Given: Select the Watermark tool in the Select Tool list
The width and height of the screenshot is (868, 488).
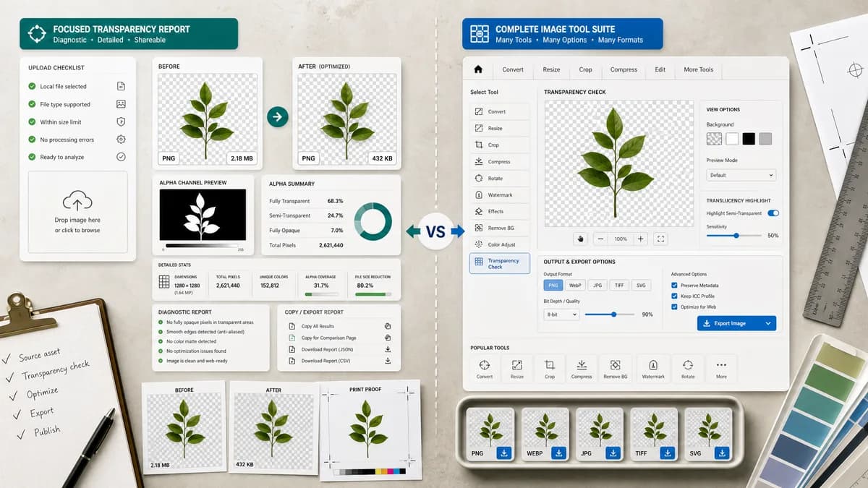Looking at the screenshot, I should [499, 194].
